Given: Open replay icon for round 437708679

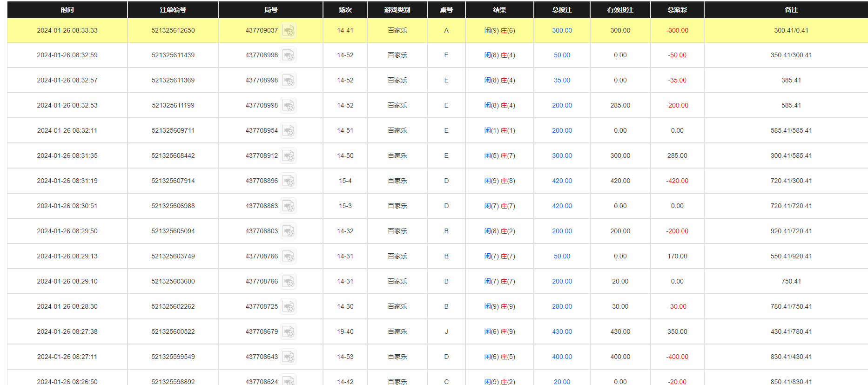Looking at the screenshot, I should click(x=288, y=332).
